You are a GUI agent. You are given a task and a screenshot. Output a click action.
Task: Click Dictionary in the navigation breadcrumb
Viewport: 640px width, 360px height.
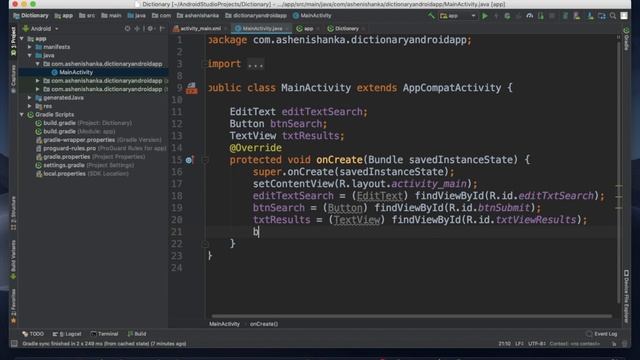click(x=31, y=16)
